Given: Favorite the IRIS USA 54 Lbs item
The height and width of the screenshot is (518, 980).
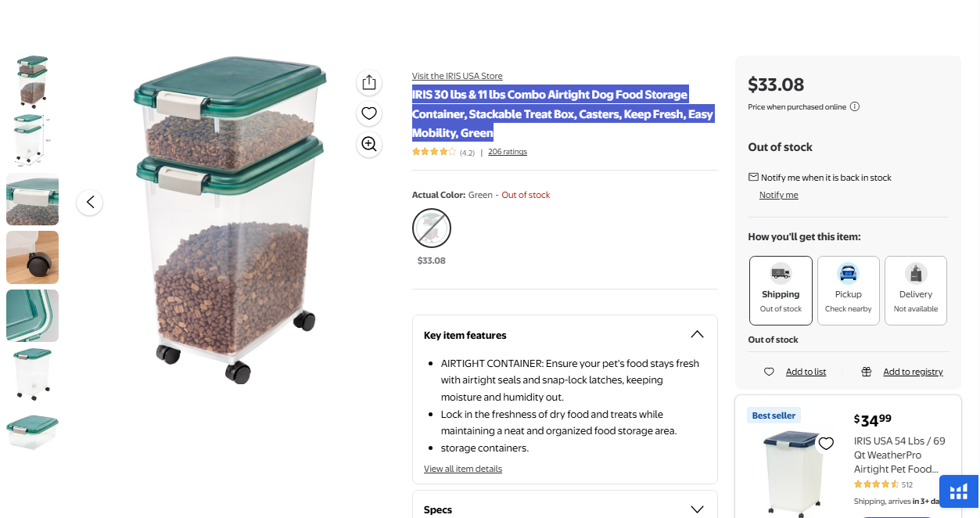Looking at the screenshot, I should 826,444.
